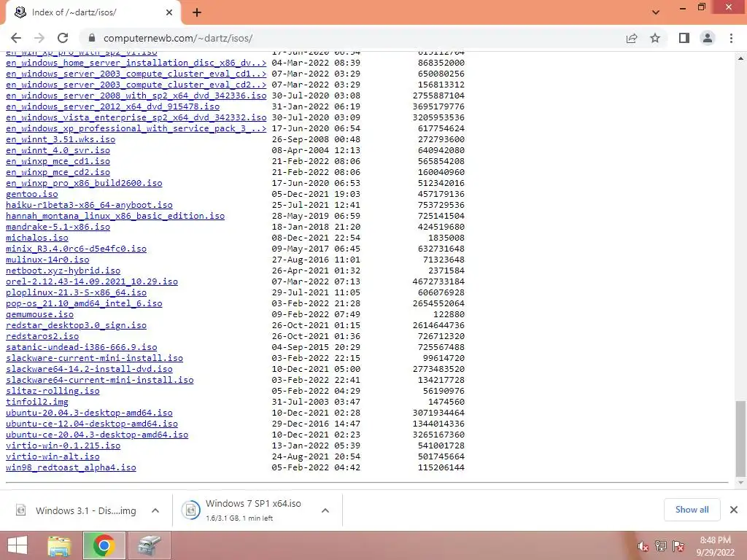
Task: Select the file size 4672733184 text
Action: click(x=438, y=282)
